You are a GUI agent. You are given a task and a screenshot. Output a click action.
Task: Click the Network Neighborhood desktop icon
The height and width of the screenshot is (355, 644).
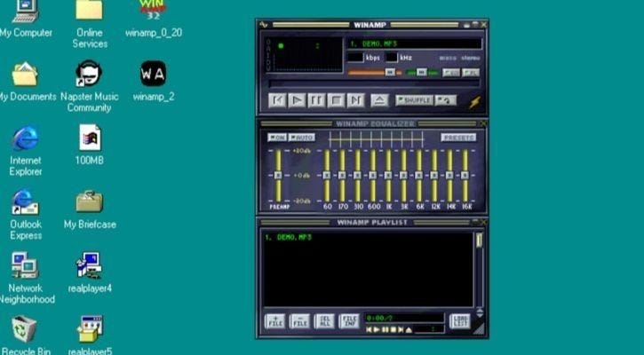click(25, 265)
